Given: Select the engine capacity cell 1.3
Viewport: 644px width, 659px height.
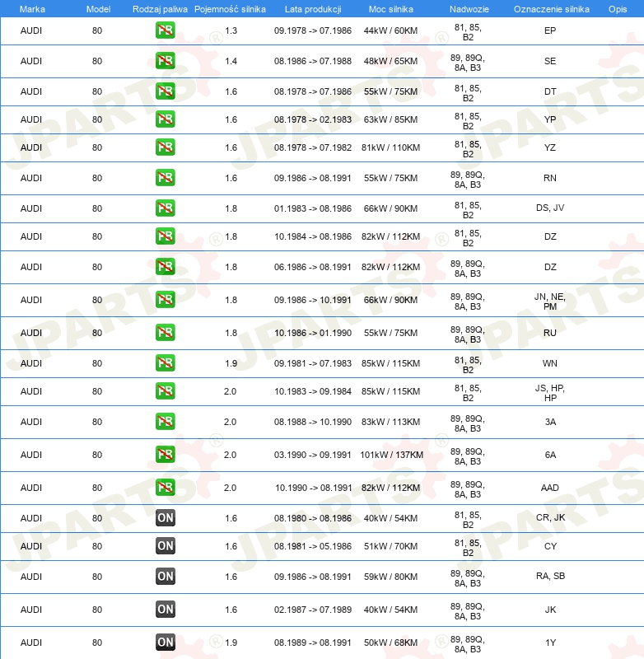Looking at the screenshot, I should [231, 30].
